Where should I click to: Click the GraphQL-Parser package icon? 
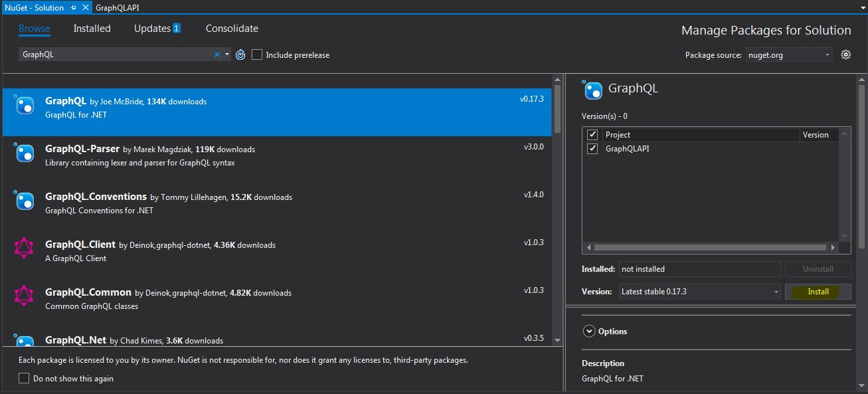pyautogui.click(x=25, y=153)
